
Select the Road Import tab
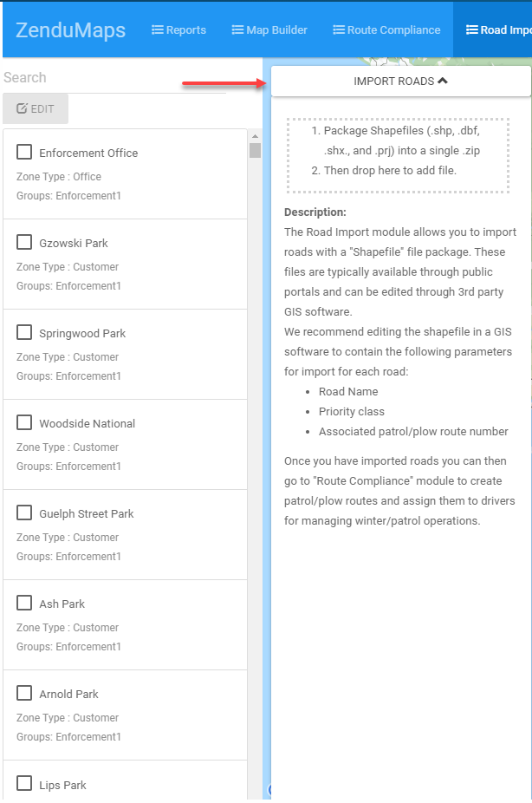[x=498, y=29]
